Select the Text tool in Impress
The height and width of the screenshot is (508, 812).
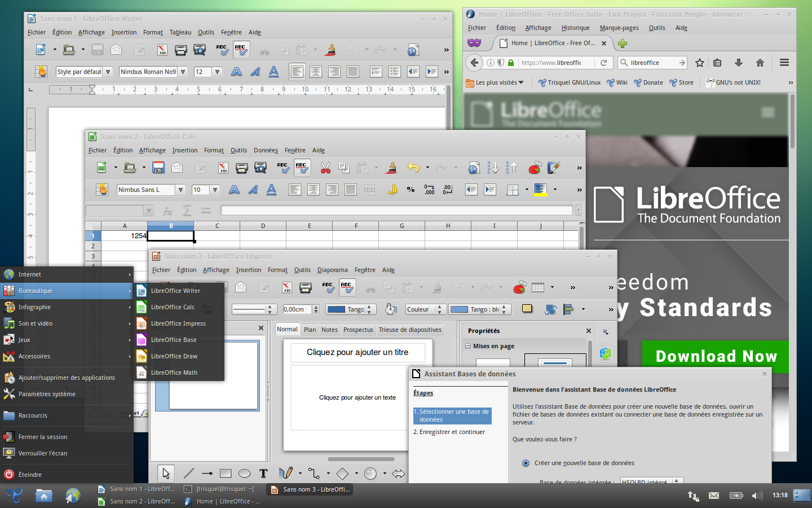coord(263,474)
